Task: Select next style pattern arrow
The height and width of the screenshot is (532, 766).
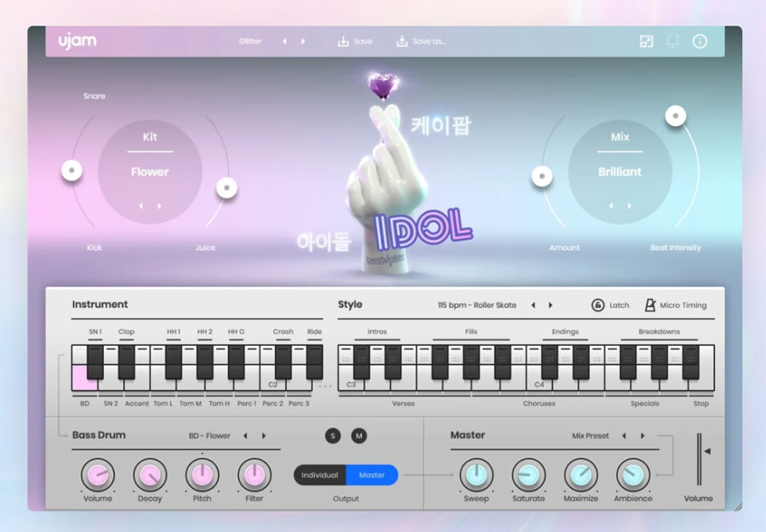Action: click(551, 306)
